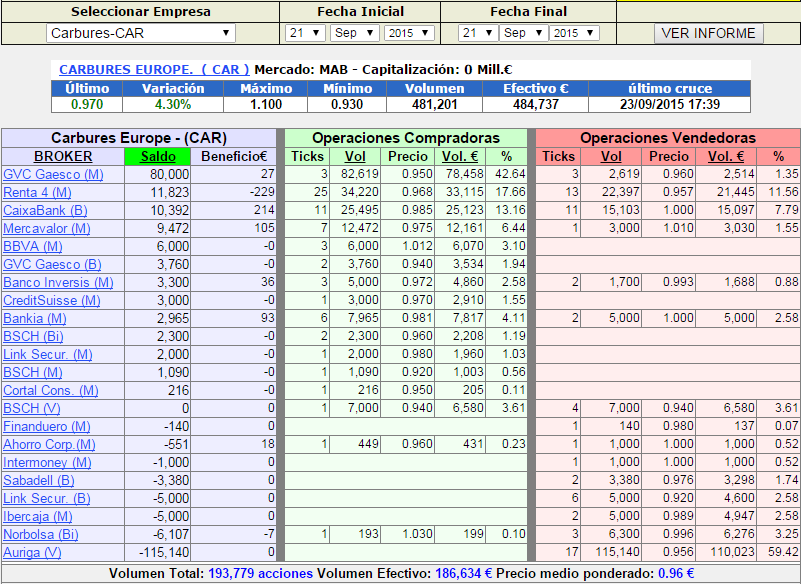Open the CreditSuisse (M) broker link

pyautogui.click(x=52, y=300)
